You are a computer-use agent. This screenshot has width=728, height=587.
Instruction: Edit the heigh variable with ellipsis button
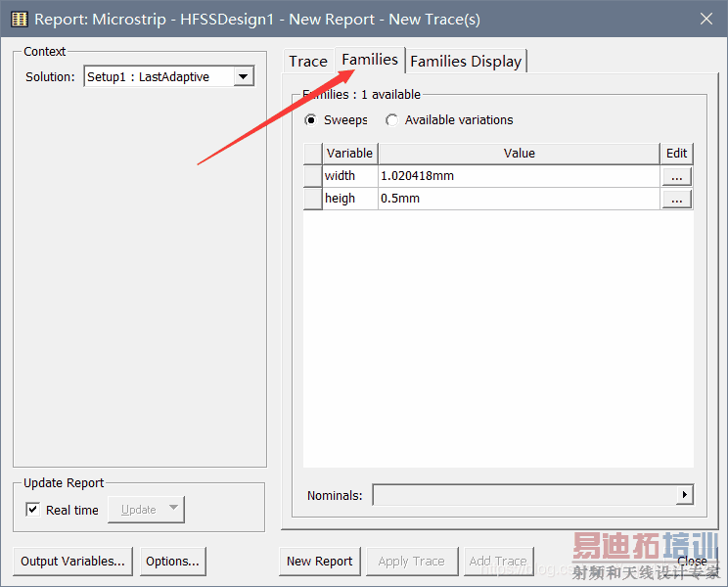(676, 199)
